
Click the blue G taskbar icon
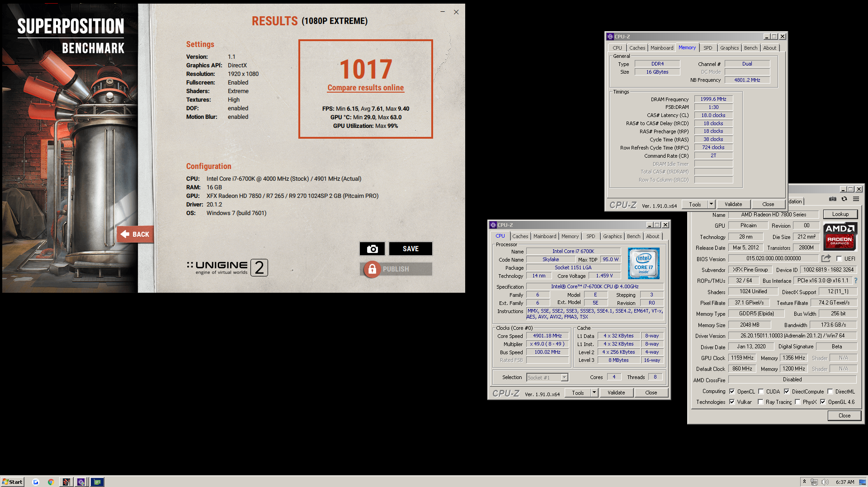[x=36, y=482]
